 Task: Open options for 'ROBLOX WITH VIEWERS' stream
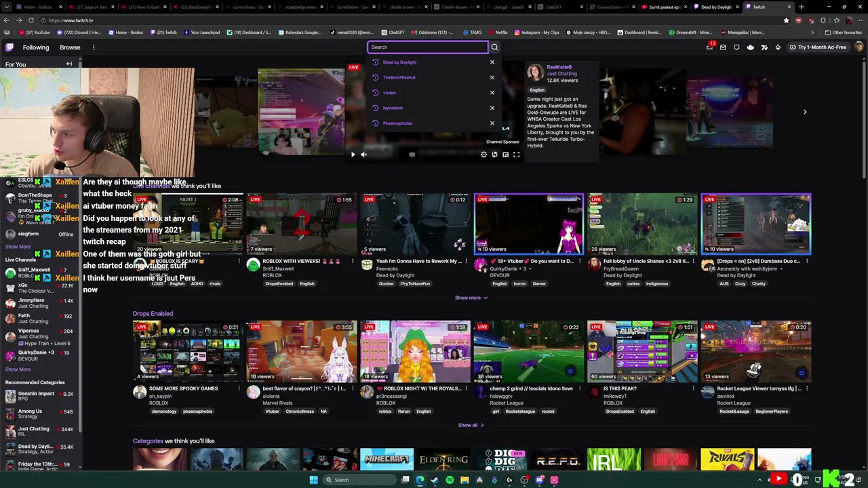[x=353, y=261]
